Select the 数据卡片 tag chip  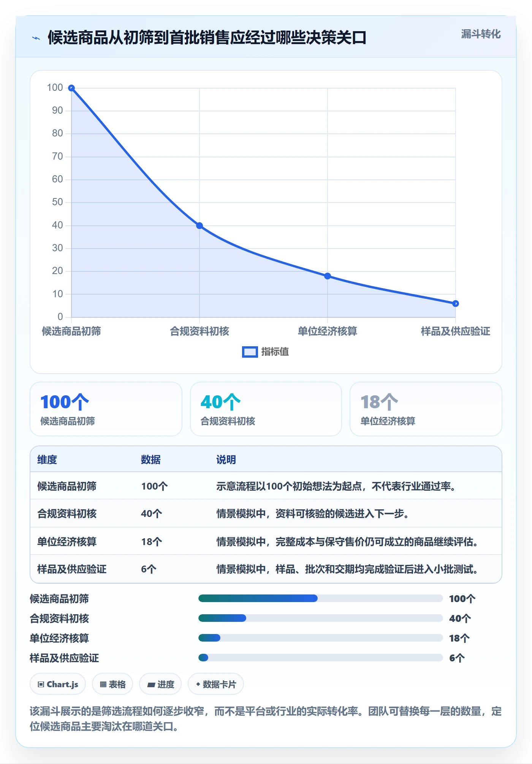216,684
